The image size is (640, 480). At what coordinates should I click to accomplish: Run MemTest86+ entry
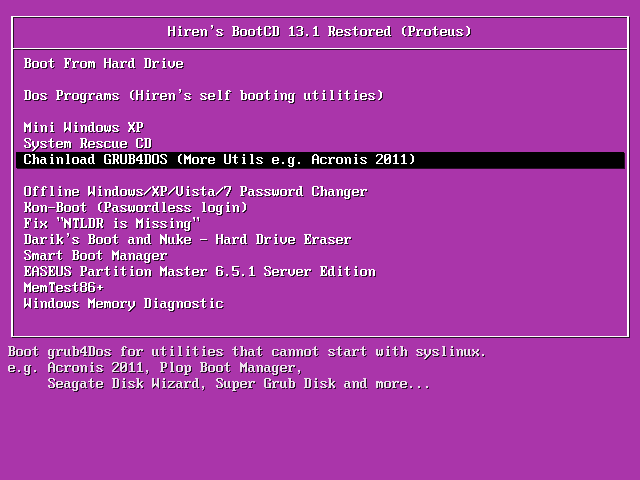click(x=64, y=288)
